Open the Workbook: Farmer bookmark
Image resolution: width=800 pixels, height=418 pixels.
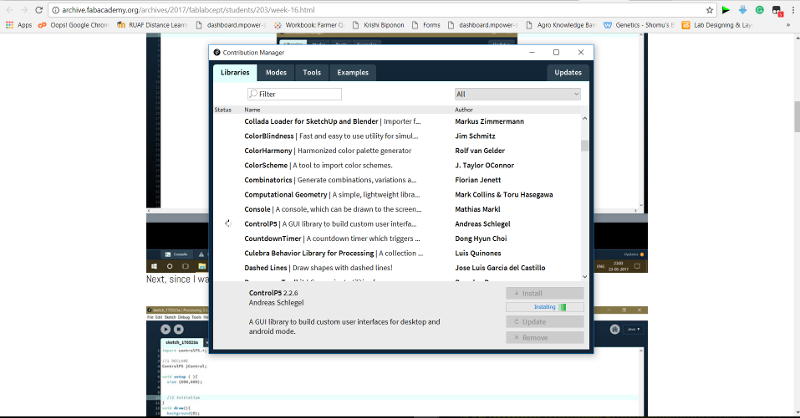[x=309, y=24]
